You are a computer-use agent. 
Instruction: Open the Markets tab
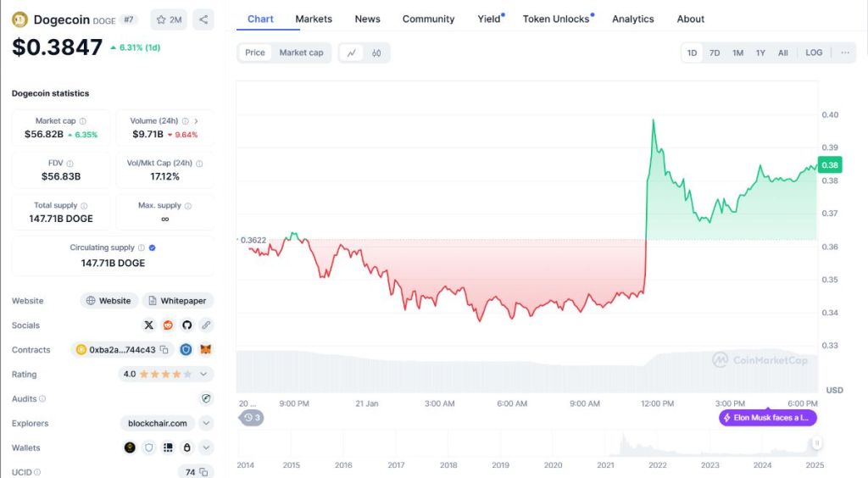[x=314, y=19]
